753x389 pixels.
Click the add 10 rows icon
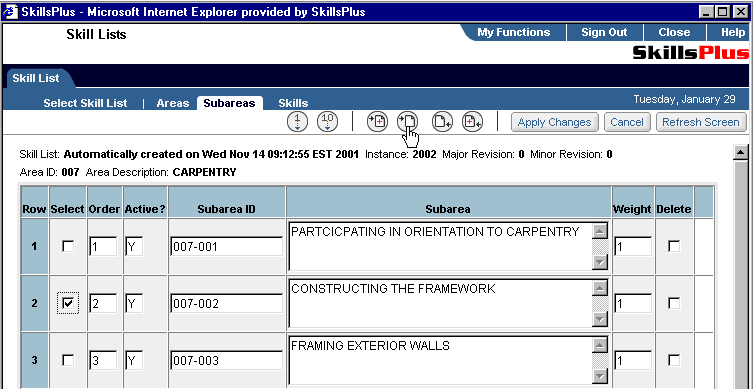coord(328,122)
